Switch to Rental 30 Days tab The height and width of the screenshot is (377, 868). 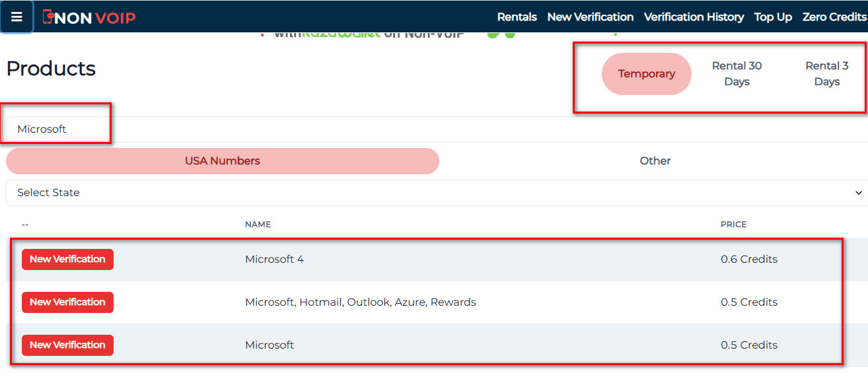click(737, 74)
